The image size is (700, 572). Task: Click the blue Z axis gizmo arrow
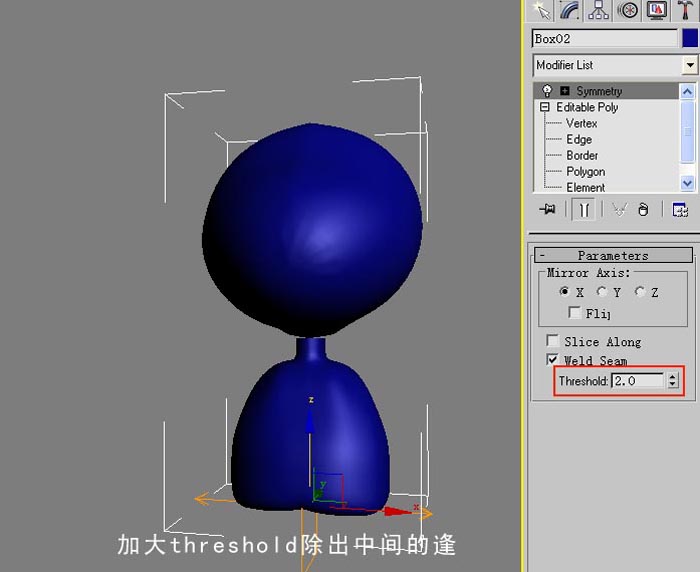coord(310,424)
